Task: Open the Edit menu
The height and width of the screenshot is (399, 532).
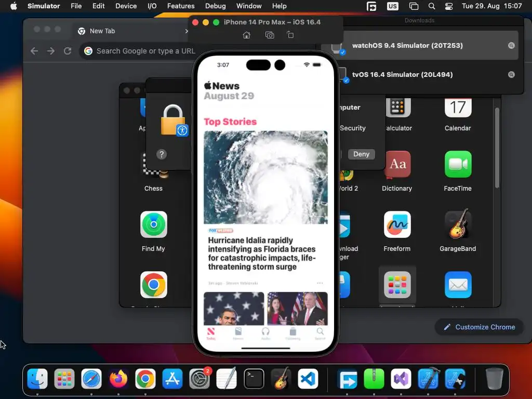Action: click(98, 6)
